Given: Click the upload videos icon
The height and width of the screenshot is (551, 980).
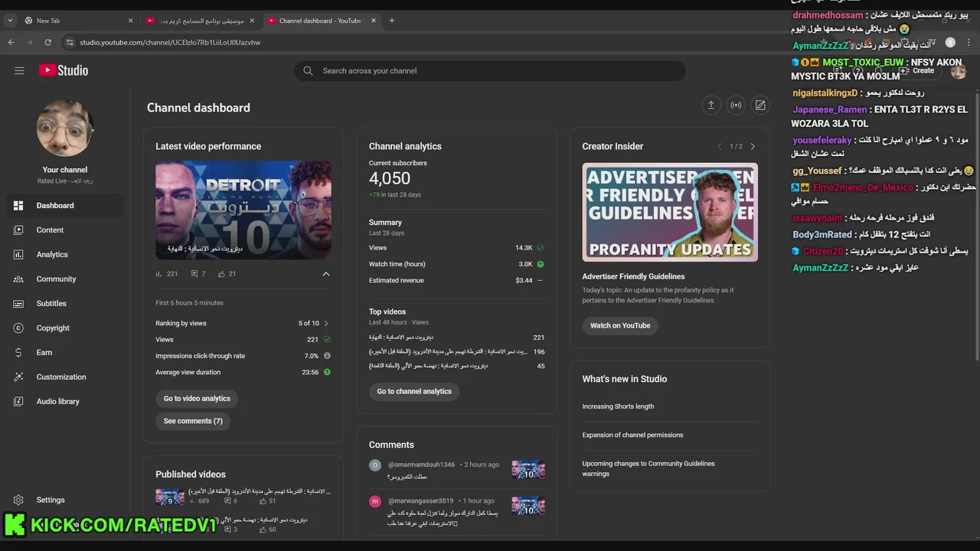Looking at the screenshot, I should click(x=710, y=106).
